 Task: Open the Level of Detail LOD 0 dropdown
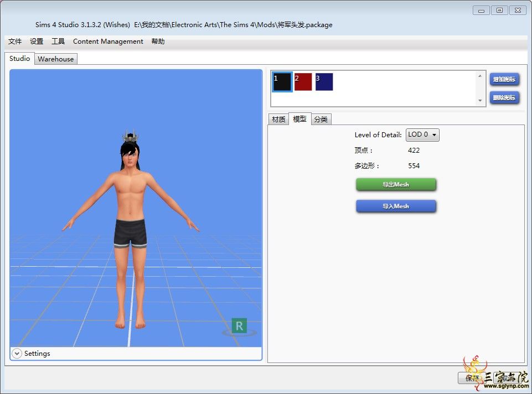(422, 134)
